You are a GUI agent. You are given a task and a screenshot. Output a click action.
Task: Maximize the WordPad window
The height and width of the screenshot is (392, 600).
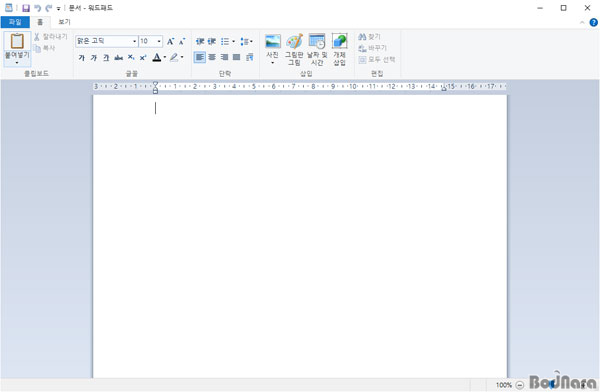click(564, 8)
